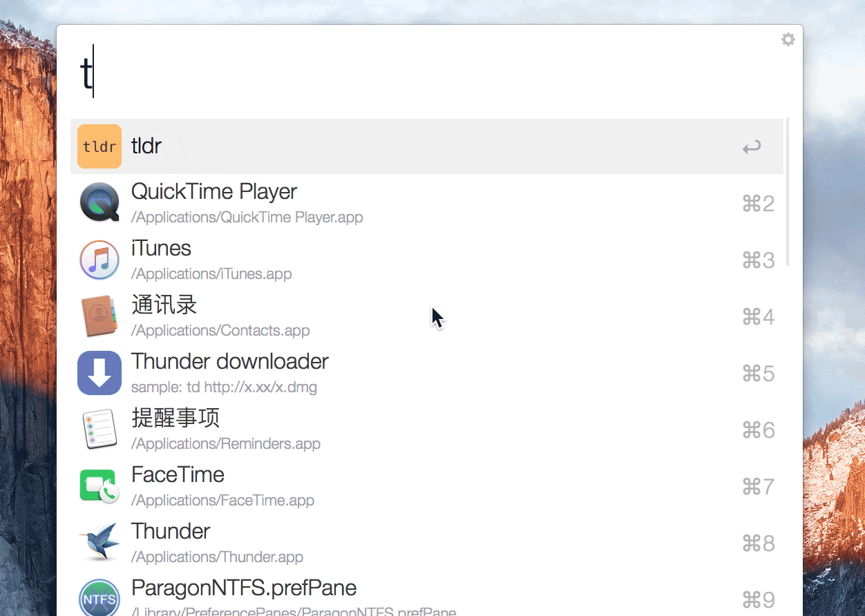Click path /Applications/FaceTime.app

pos(223,500)
